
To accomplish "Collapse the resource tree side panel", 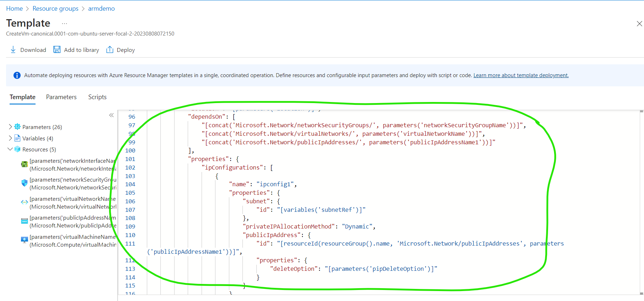I will (111, 115).
